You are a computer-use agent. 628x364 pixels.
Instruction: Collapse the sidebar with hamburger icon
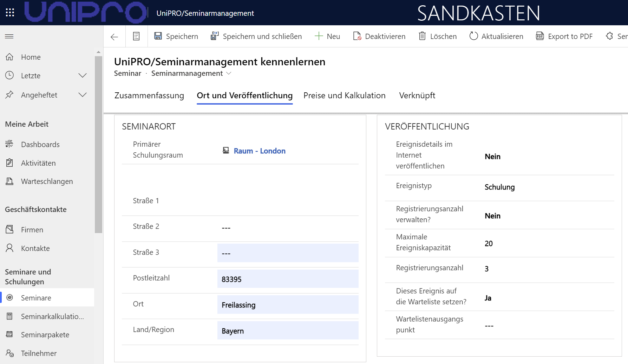pos(9,37)
